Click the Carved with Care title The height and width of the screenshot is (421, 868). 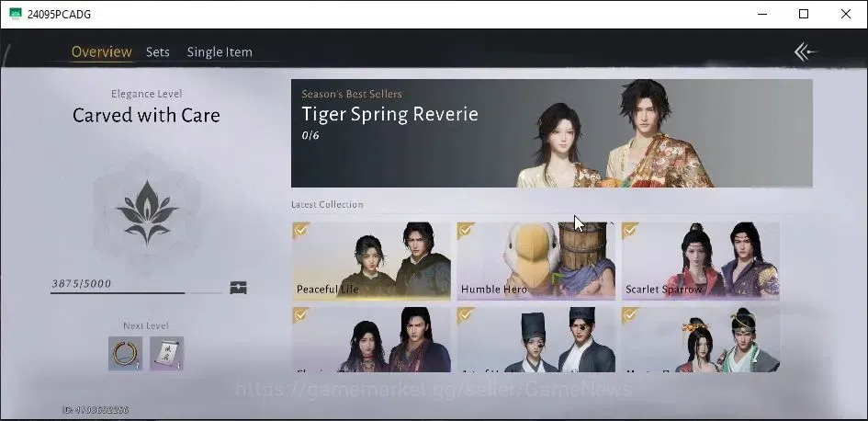146,115
